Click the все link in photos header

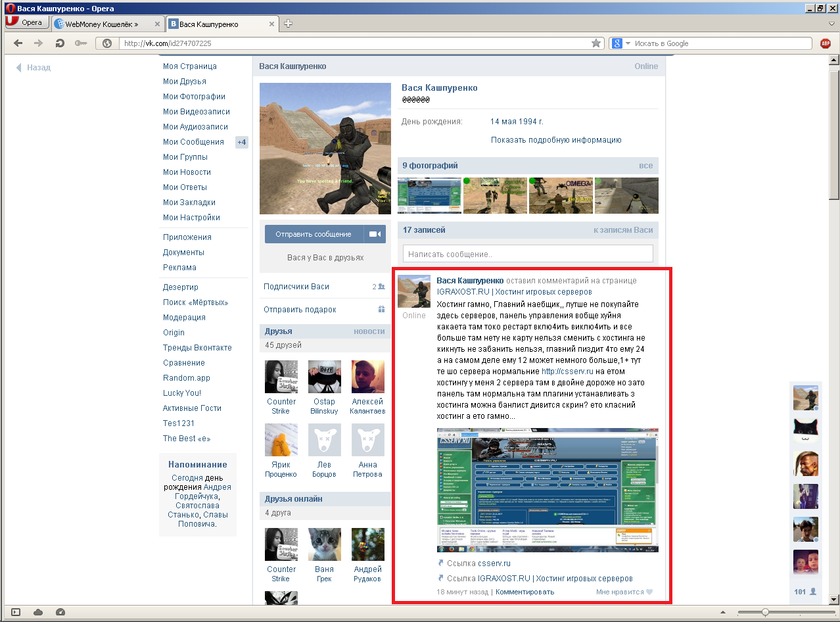pyautogui.click(x=646, y=166)
